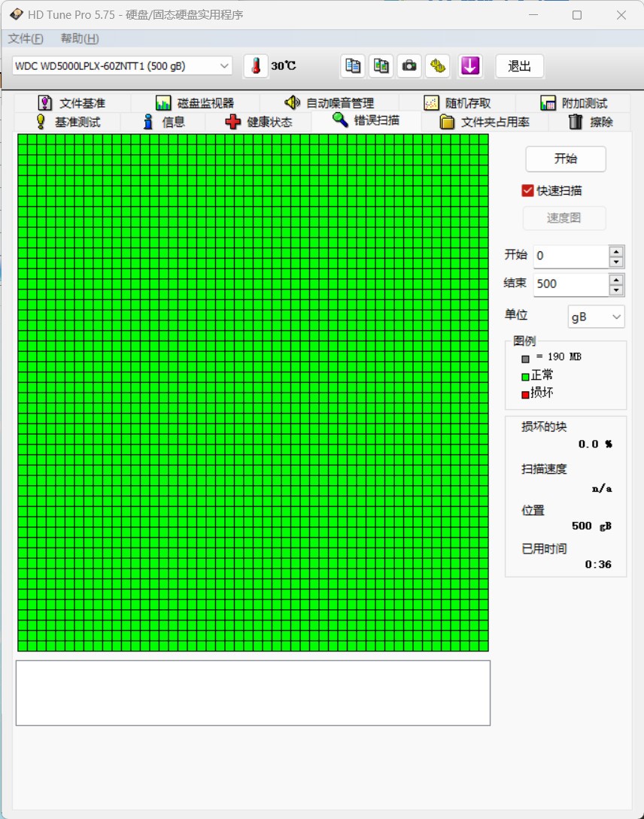Decrease the 开始 start value with down arrow
This screenshot has height=819, width=644.
tap(616, 262)
